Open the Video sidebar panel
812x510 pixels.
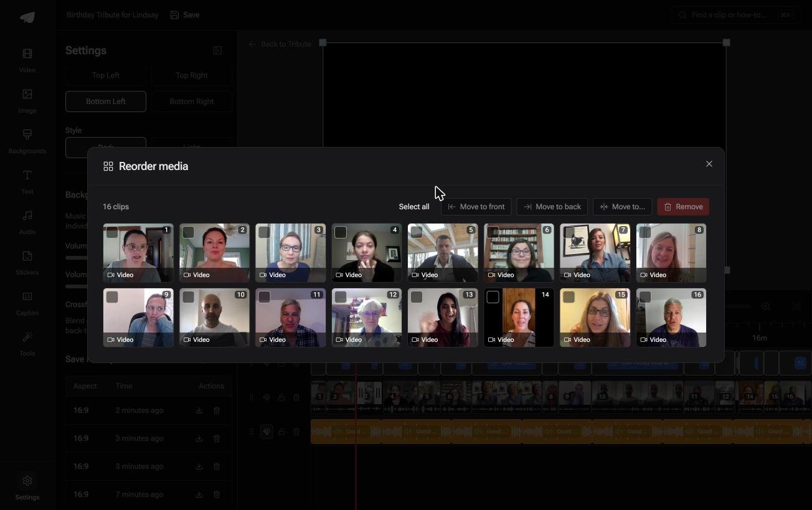27,61
